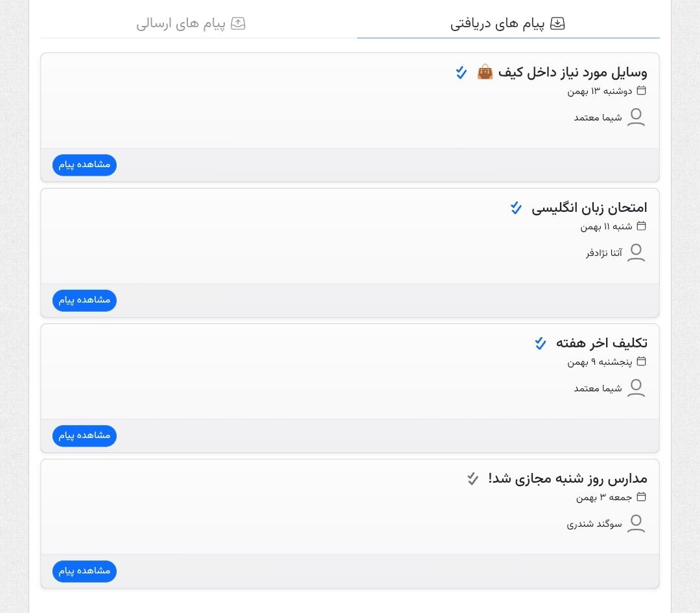This screenshot has width=700, height=613.
Task: Click the avatar icon beside سوگند شندری
Action: (636, 524)
